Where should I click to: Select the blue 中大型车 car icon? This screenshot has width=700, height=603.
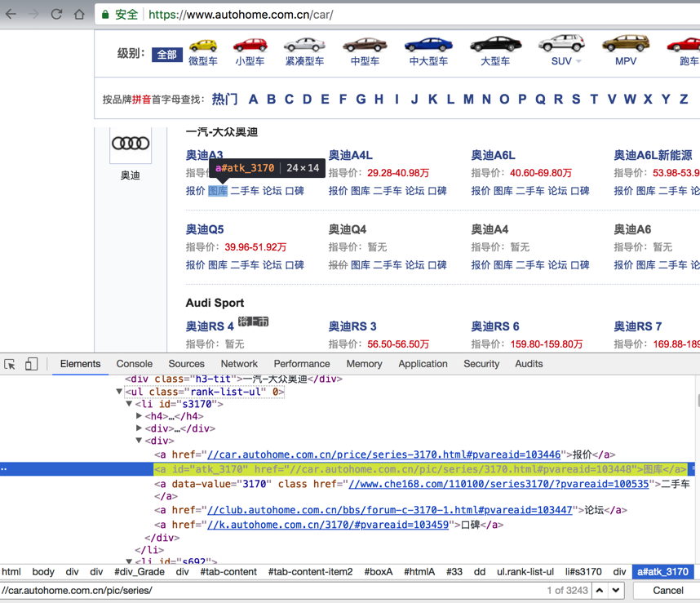click(x=428, y=45)
